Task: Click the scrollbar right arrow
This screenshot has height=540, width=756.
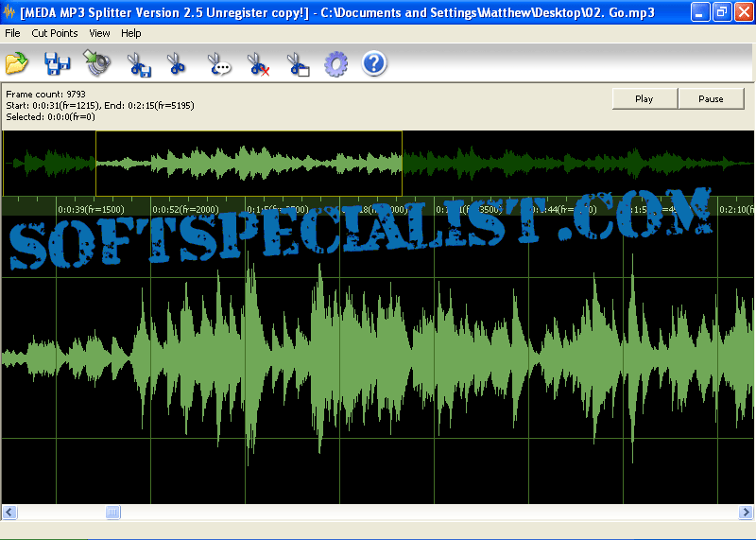Action: point(746,512)
